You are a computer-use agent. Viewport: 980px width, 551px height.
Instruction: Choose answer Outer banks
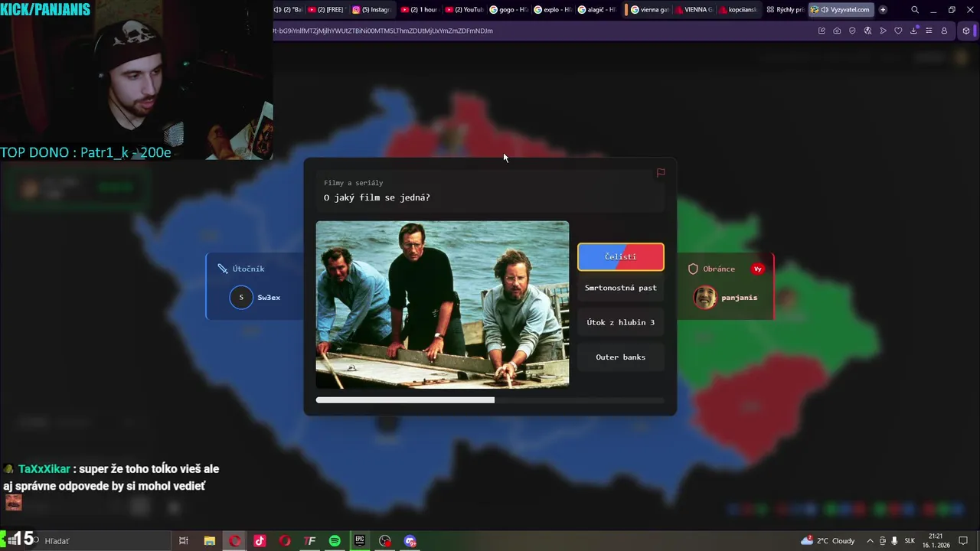coord(620,357)
